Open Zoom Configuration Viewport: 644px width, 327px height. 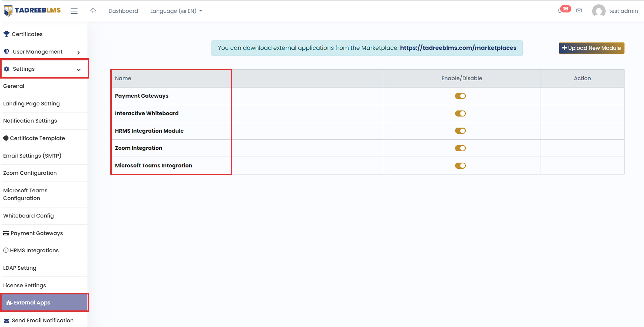click(x=30, y=173)
